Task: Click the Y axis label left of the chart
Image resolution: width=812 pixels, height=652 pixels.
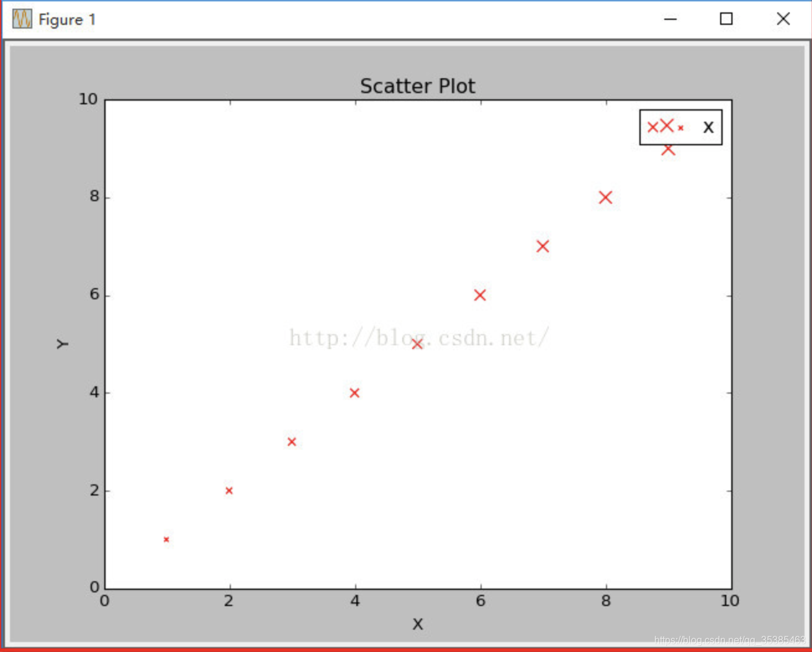Action: 62,344
